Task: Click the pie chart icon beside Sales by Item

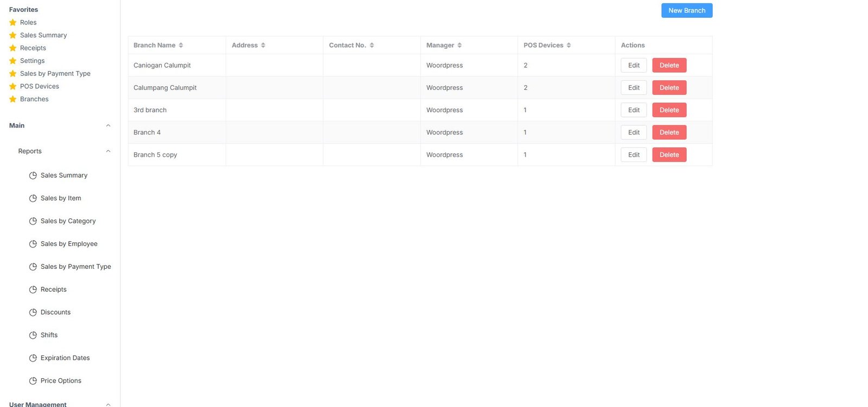Action: pos(33,198)
